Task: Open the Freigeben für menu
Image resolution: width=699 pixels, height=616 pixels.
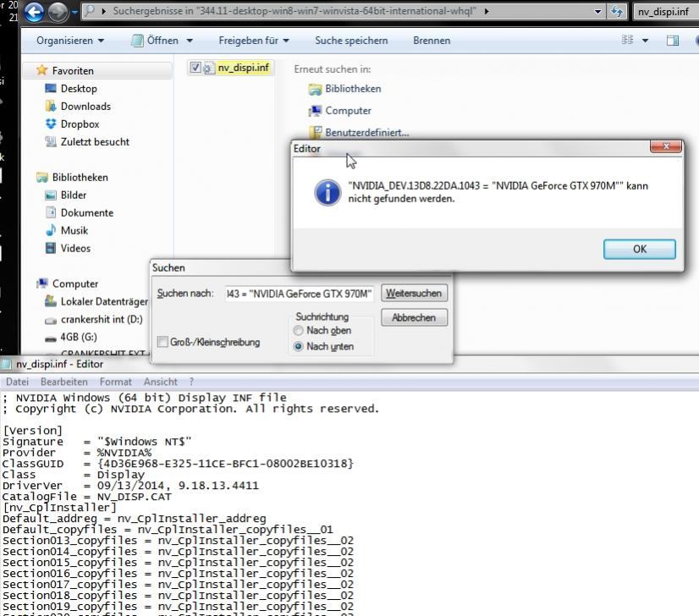Action: tap(254, 41)
